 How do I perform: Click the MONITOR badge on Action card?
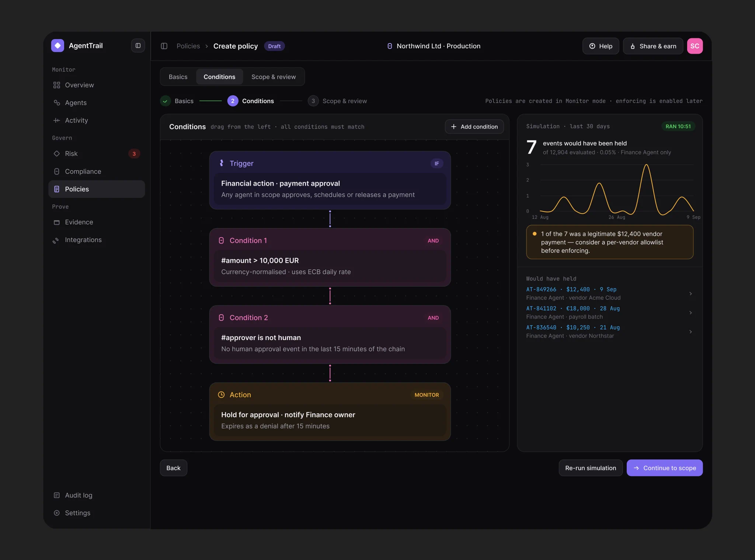(x=427, y=395)
